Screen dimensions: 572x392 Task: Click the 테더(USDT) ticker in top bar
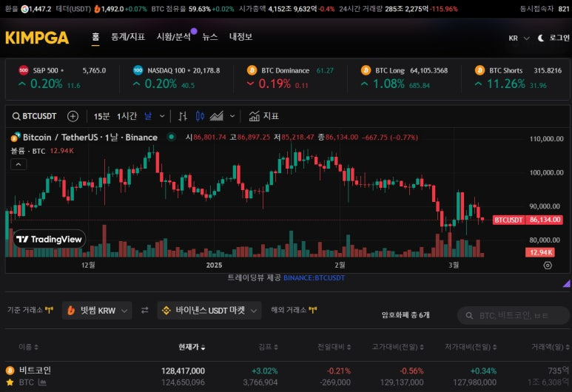101,9
